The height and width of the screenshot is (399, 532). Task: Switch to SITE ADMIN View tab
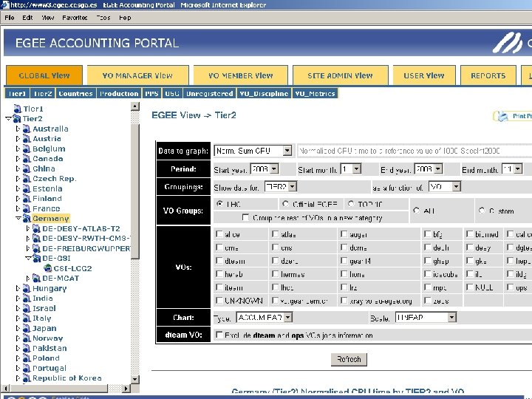(x=341, y=75)
